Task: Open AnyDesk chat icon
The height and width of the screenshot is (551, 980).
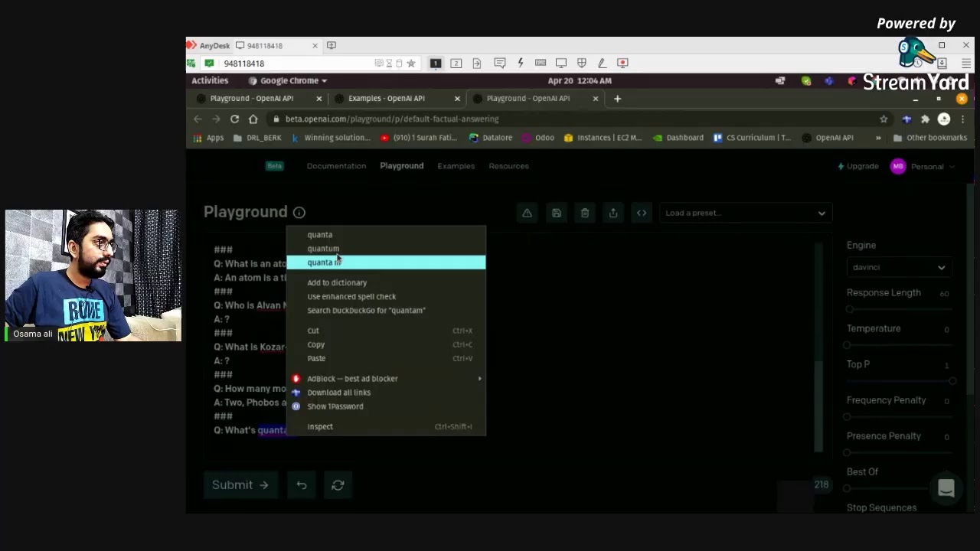Action: pos(499,63)
